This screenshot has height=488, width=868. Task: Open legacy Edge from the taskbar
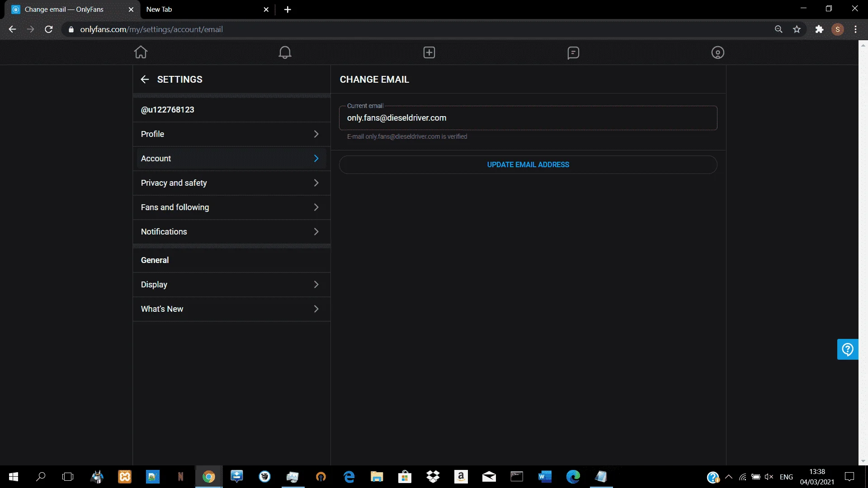349,477
